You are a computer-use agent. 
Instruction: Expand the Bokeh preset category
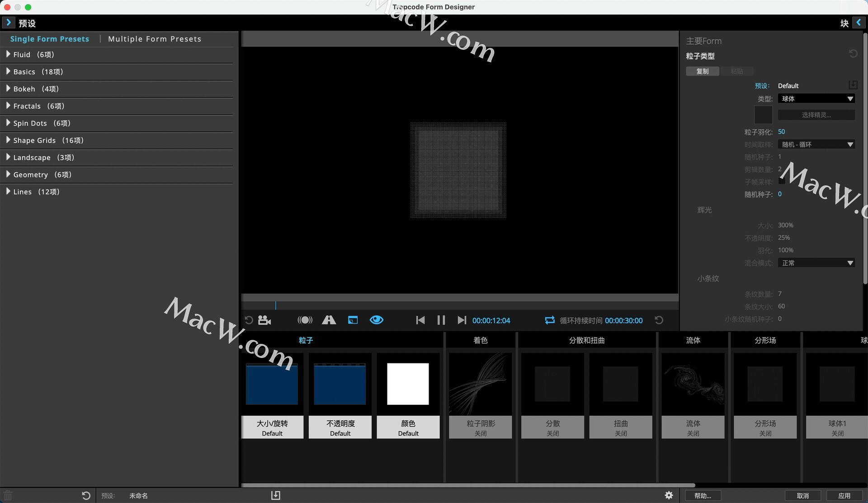pos(8,88)
